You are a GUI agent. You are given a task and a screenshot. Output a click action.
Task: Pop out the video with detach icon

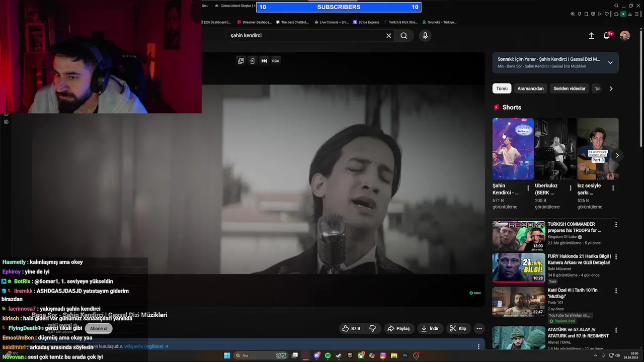241,61
